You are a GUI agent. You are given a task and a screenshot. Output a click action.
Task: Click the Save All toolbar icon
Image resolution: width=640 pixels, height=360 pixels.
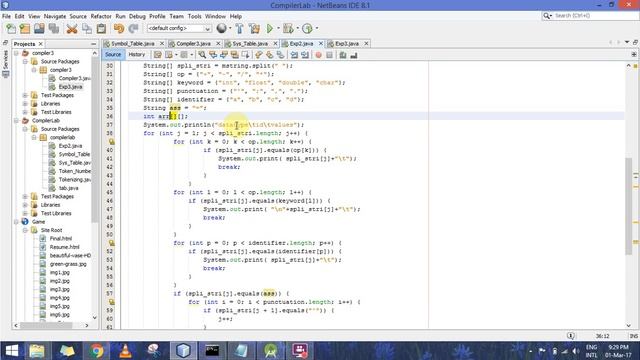[x=54, y=29]
